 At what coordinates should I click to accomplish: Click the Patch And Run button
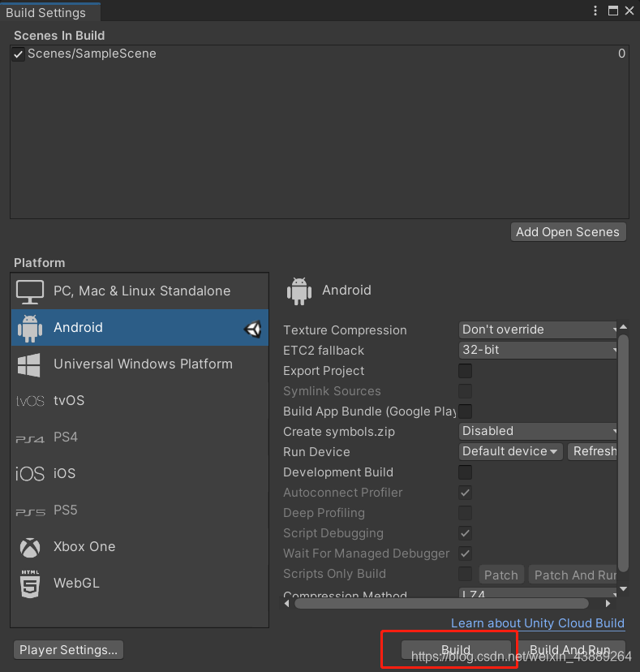click(x=573, y=575)
